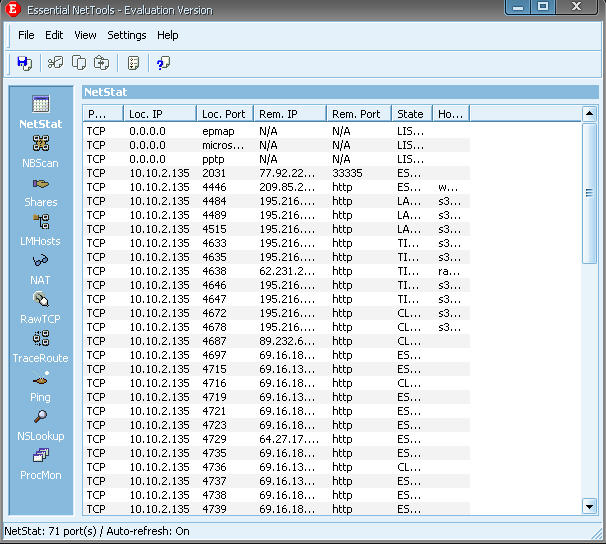This screenshot has width=606, height=544.
Task: Click the Save icon in the toolbar
Action: coord(24,63)
